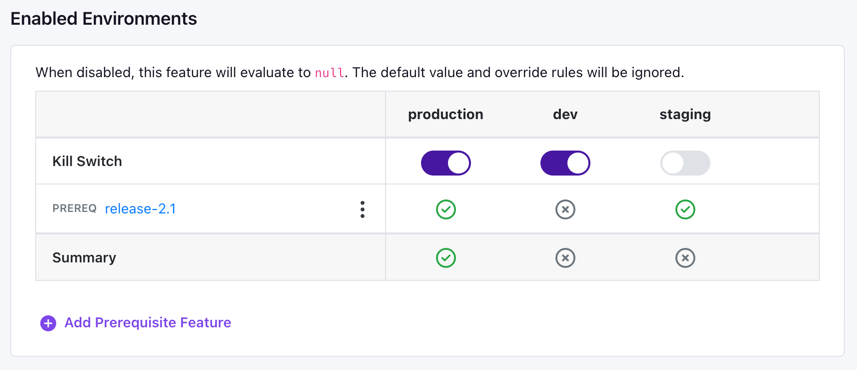Select the staging column header

click(685, 115)
